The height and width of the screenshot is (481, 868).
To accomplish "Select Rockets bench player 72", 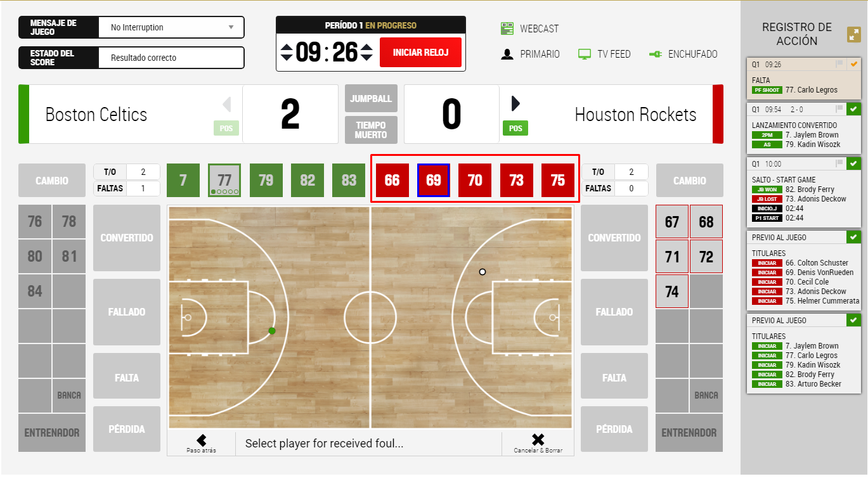I will (706, 257).
